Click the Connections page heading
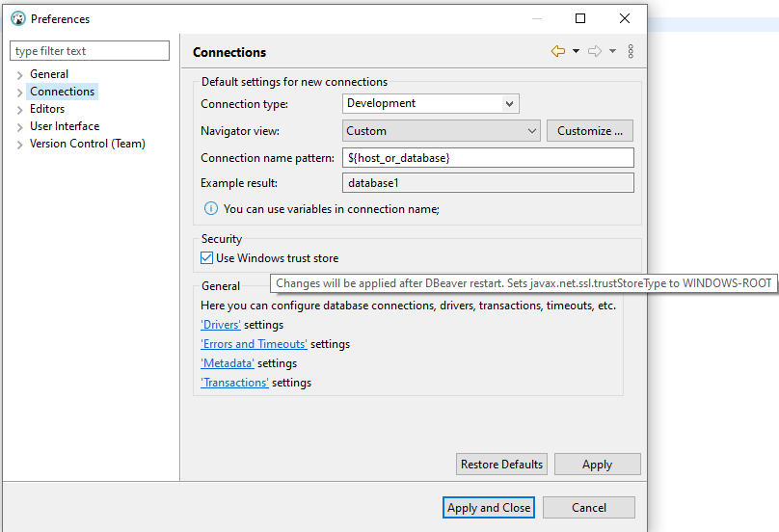The width and height of the screenshot is (779, 532). pos(229,52)
